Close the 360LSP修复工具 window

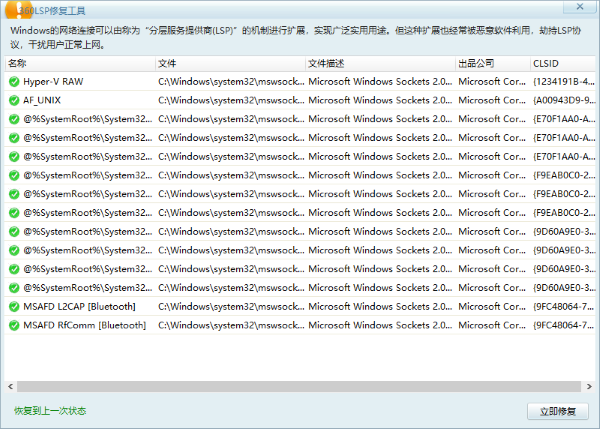(580, 7)
